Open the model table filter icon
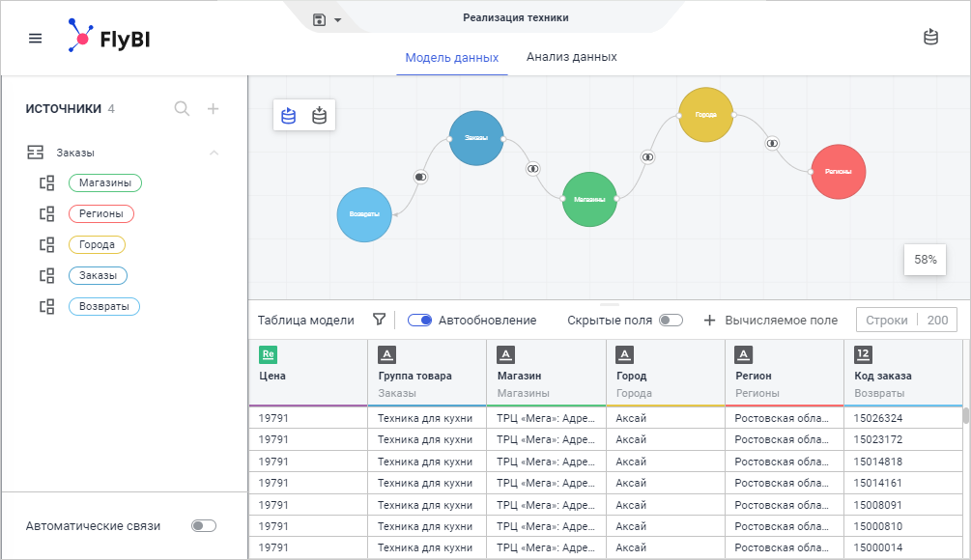The height and width of the screenshot is (560, 971). pyautogui.click(x=380, y=320)
